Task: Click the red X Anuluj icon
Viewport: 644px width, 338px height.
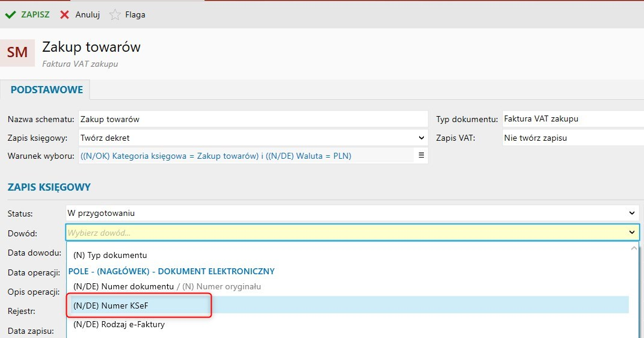Action: pyautogui.click(x=64, y=15)
